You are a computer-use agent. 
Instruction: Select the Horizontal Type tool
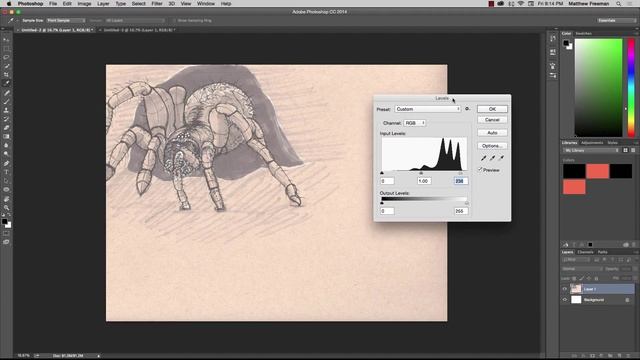coord(6,172)
